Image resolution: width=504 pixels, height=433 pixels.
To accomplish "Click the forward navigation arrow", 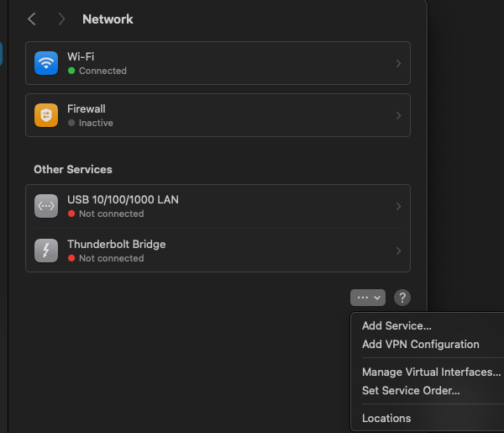I will [x=61, y=18].
